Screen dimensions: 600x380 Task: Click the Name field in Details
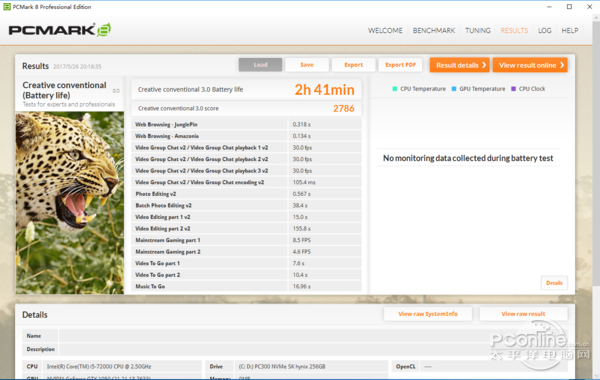(313, 336)
